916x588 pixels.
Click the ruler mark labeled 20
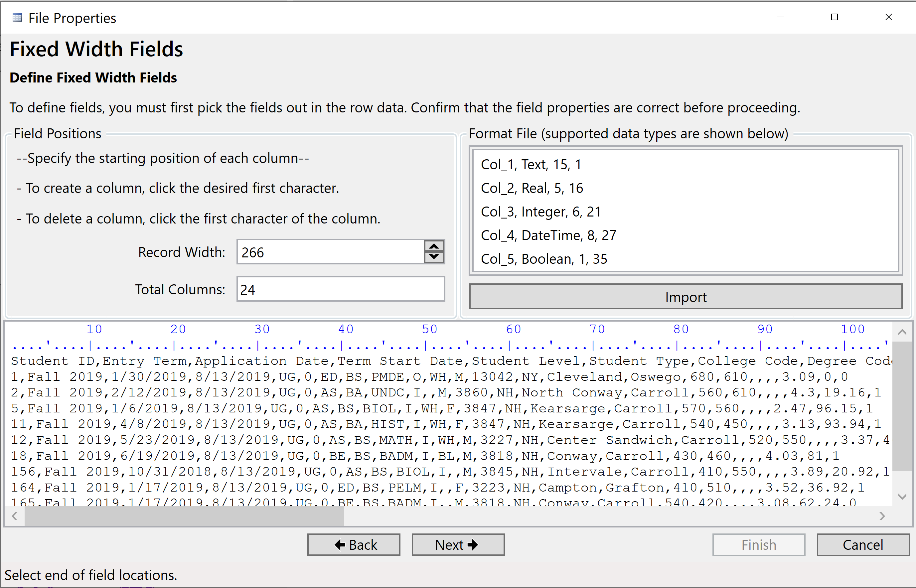tap(178, 329)
